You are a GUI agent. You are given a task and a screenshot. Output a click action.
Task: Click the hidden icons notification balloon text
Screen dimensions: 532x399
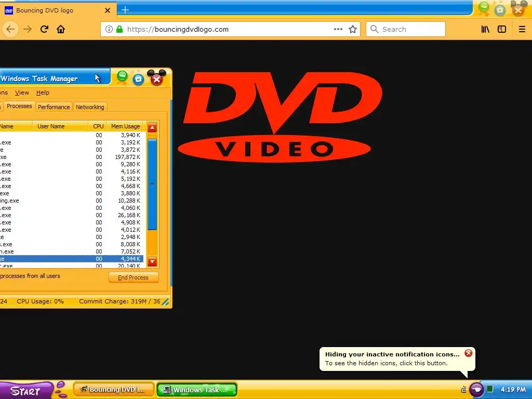pos(387,363)
